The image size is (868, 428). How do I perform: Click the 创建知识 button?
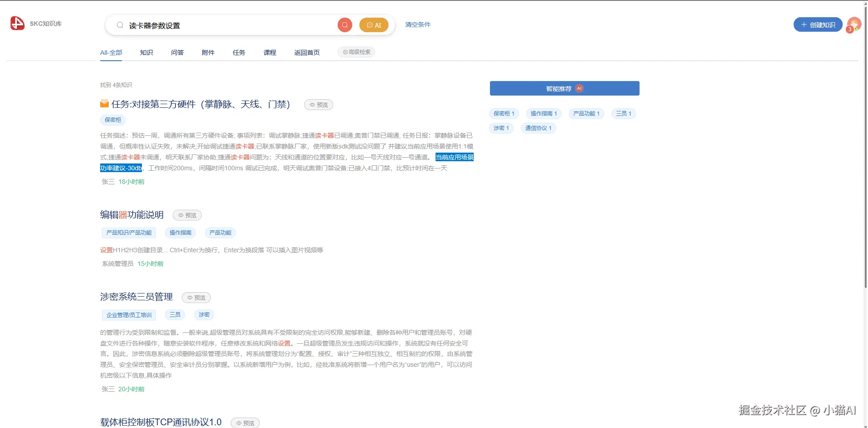(818, 24)
